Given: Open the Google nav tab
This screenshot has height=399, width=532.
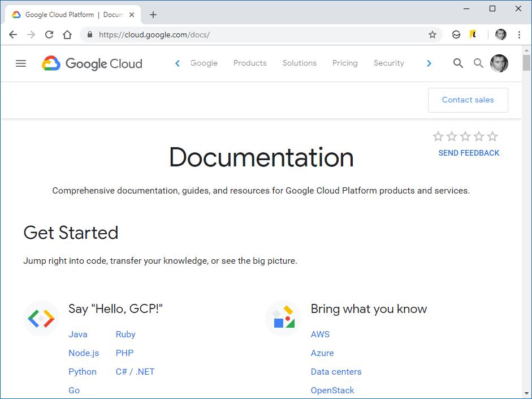Looking at the screenshot, I should pyautogui.click(x=204, y=63).
